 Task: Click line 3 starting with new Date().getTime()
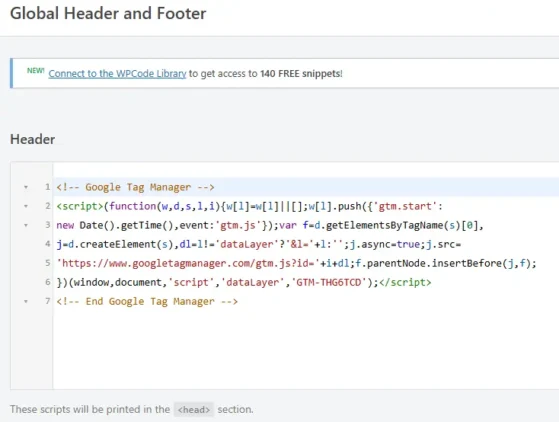click(x=270, y=225)
